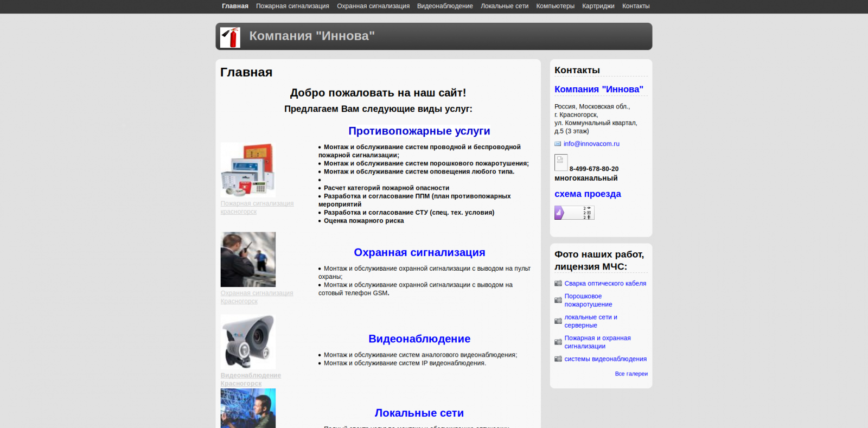The width and height of the screenshot is (868, 428).
Task: Open Пожарная сигнализация menu item
Action: [292, 6]
